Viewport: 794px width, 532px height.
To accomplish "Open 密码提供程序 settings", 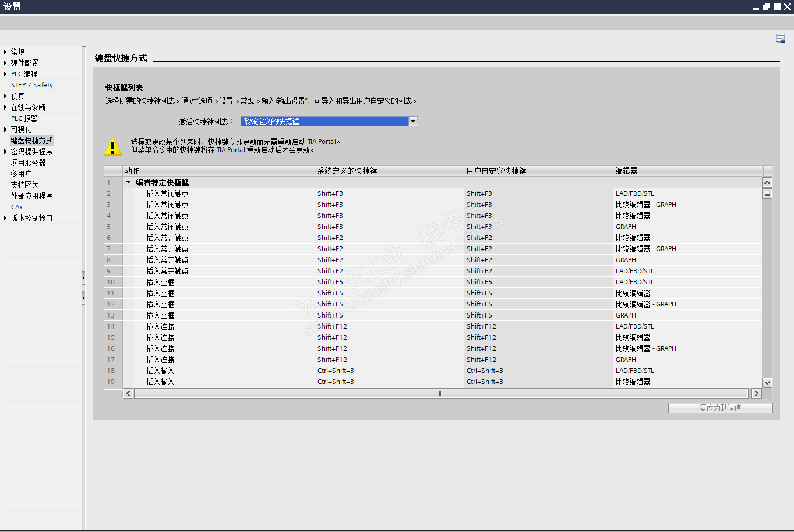I will 31,152.
